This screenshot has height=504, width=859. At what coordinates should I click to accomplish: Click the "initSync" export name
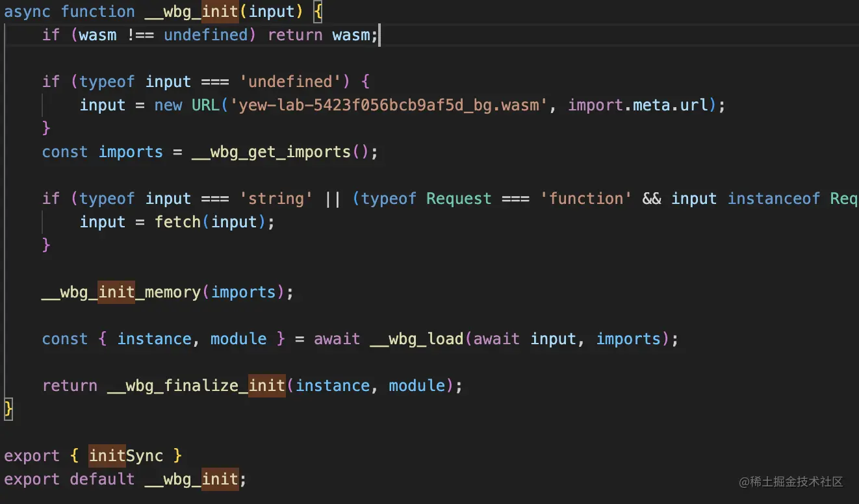coord(126,456)
